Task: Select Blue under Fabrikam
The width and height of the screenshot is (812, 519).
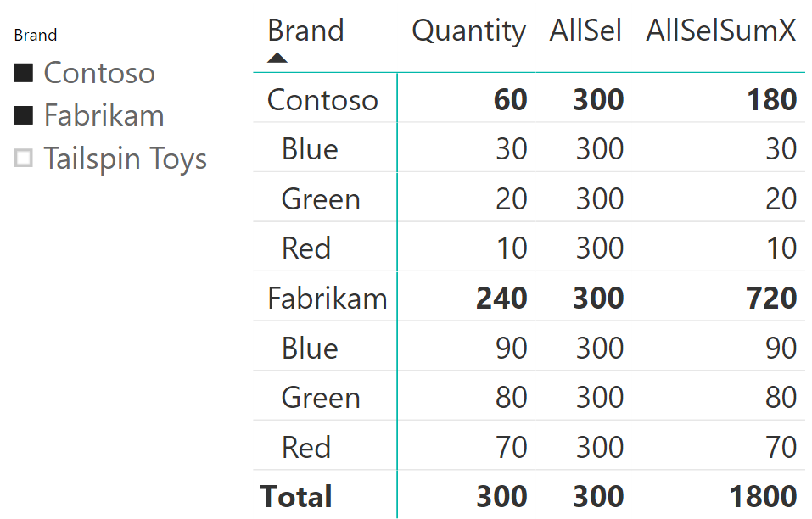Action: [x=310, y=349]
